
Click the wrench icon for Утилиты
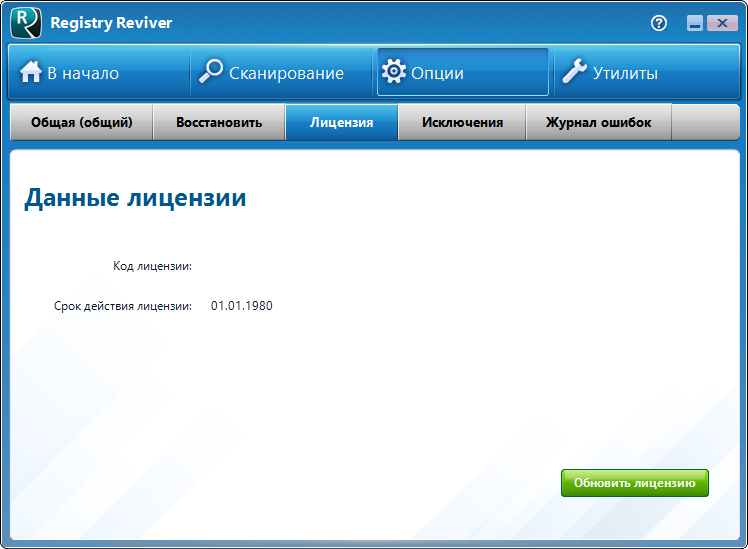(x=574, y=71)
